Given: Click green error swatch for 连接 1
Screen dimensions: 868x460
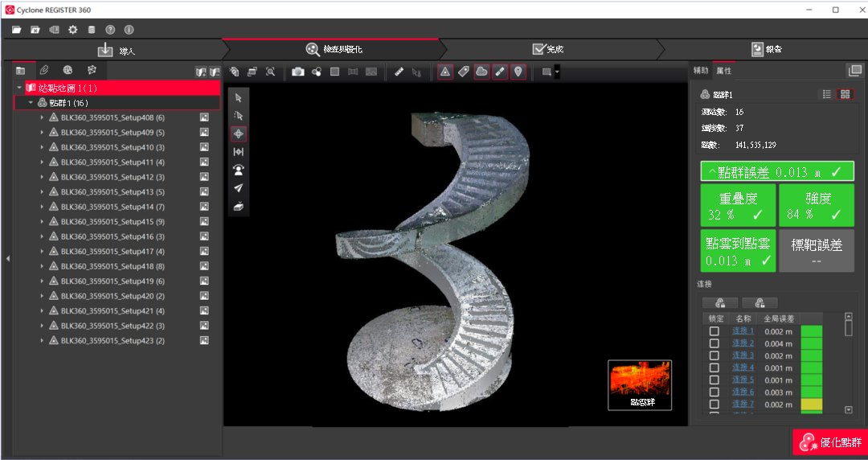Looking at the screenshot, I should [812, 331].
